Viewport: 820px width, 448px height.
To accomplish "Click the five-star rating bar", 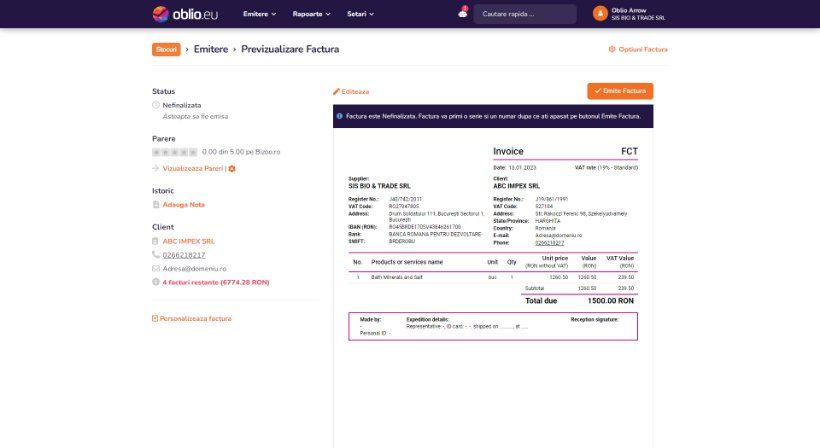I will 174,152.
